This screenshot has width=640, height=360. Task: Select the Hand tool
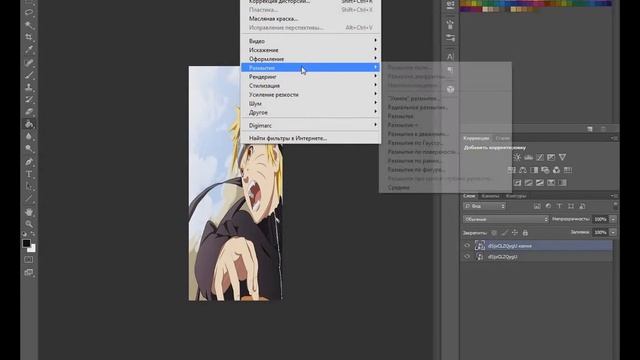(29, 212)
